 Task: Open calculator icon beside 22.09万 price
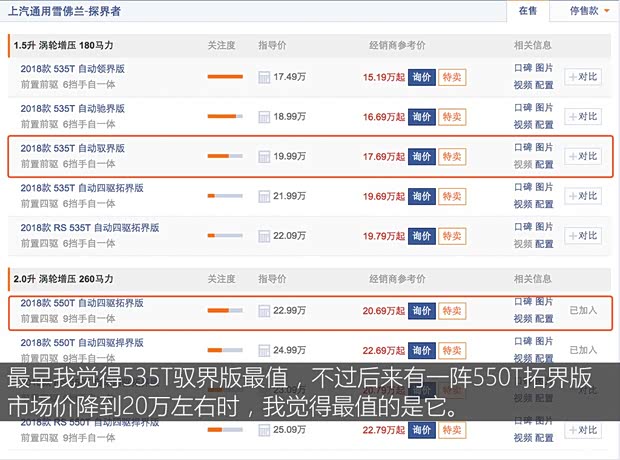pyautogui.click(x=264, y=236)
